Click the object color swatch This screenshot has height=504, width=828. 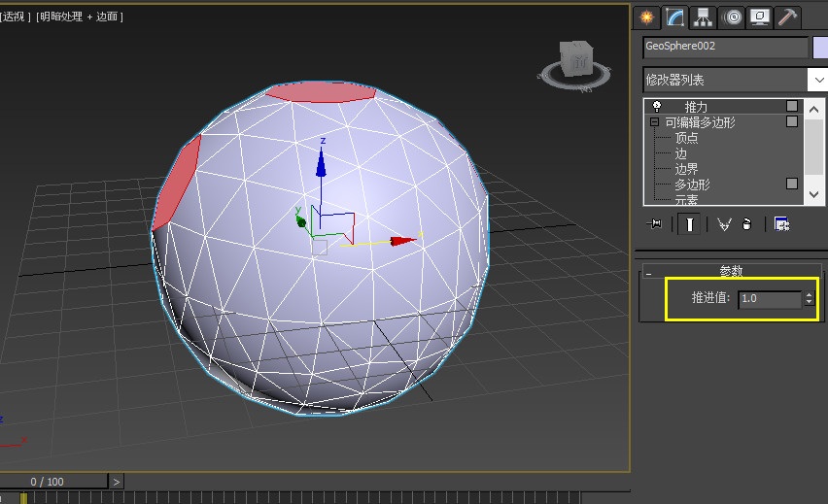tap(820, 47)
